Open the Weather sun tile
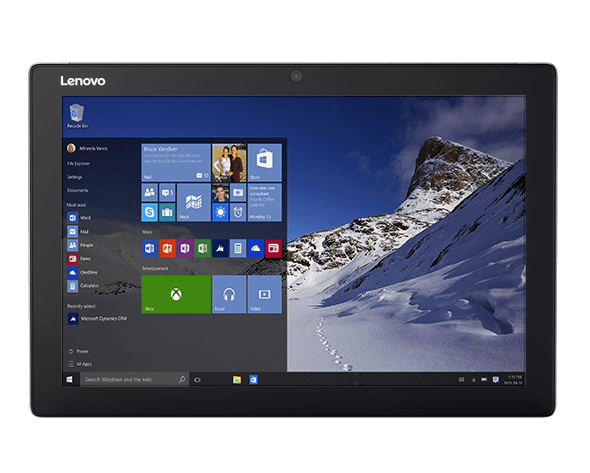This screenshot has height=473, width=590. point(220,212)
